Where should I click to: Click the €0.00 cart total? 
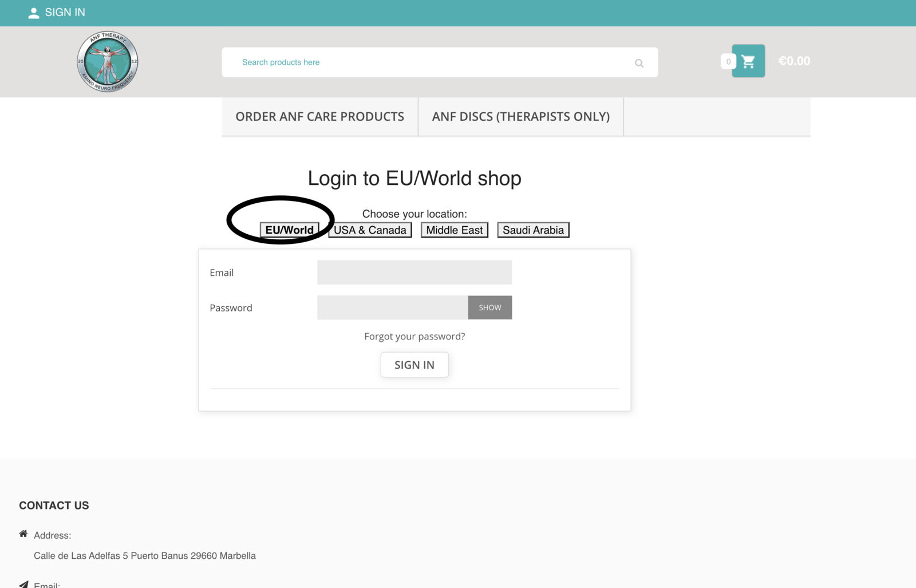794,61
